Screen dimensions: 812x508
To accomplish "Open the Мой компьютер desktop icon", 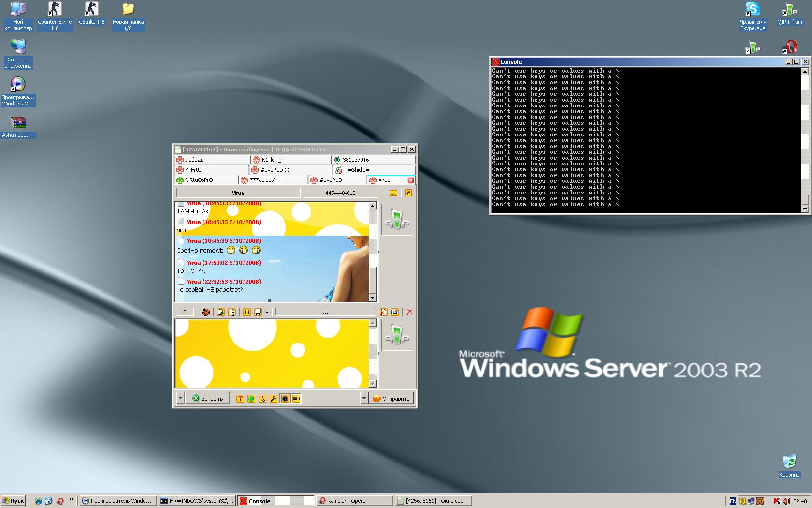I will coord(18,16).
